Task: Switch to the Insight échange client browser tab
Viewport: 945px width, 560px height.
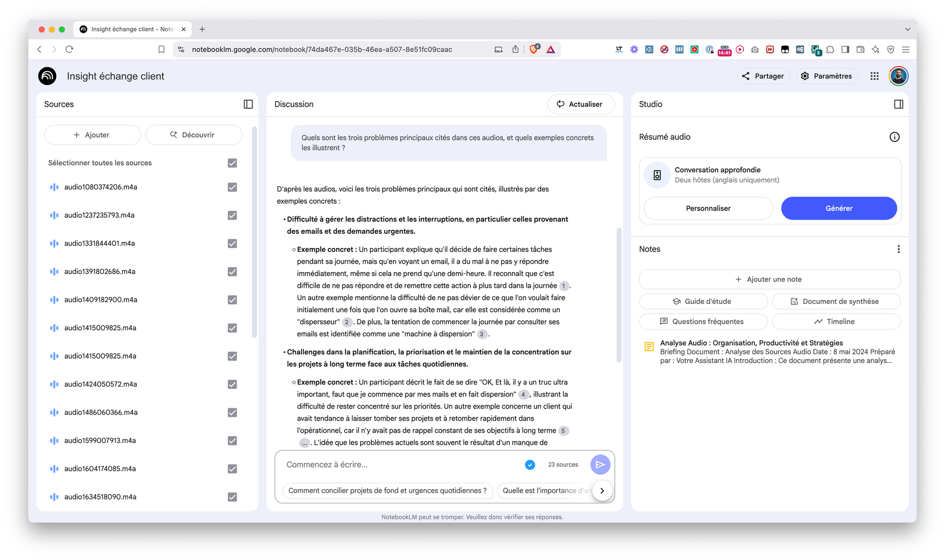Action: 132,29
